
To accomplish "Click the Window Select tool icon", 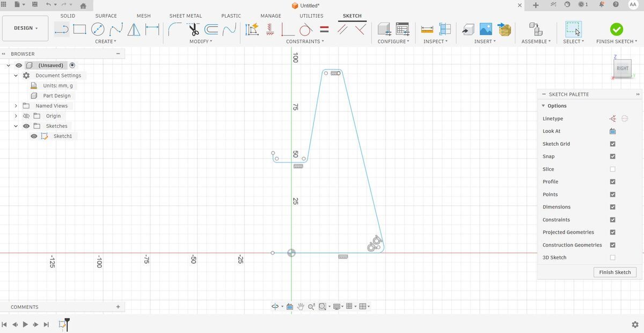I will pyautogui.click(x=573, y=29).
